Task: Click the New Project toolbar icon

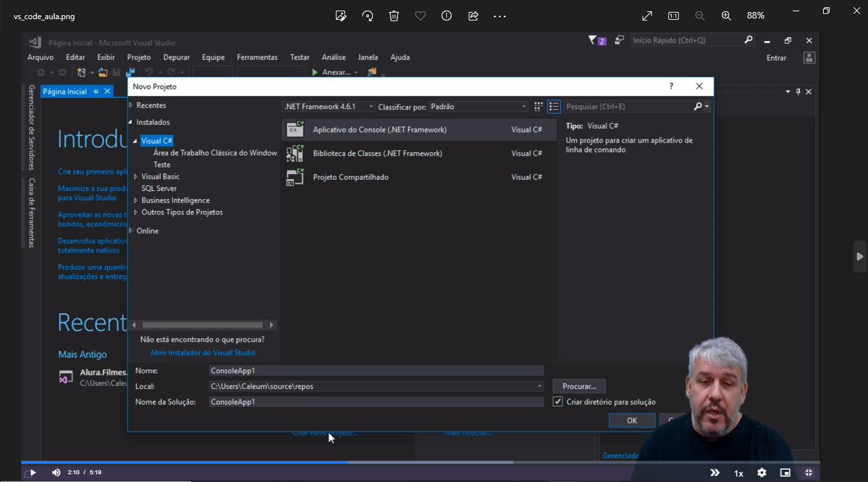Action: [81, 72]
